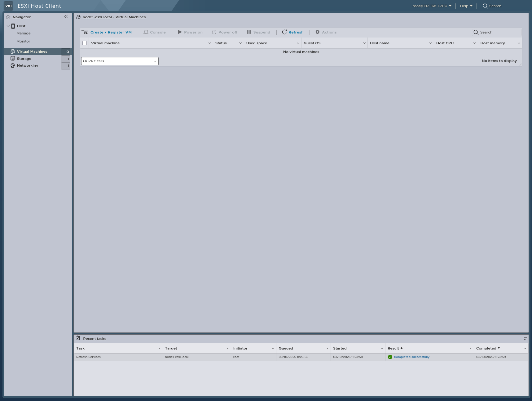Collapse the Navigator panel with the double chevron
The width and height of the screenshot is (532, 401).
coord(66,16)
